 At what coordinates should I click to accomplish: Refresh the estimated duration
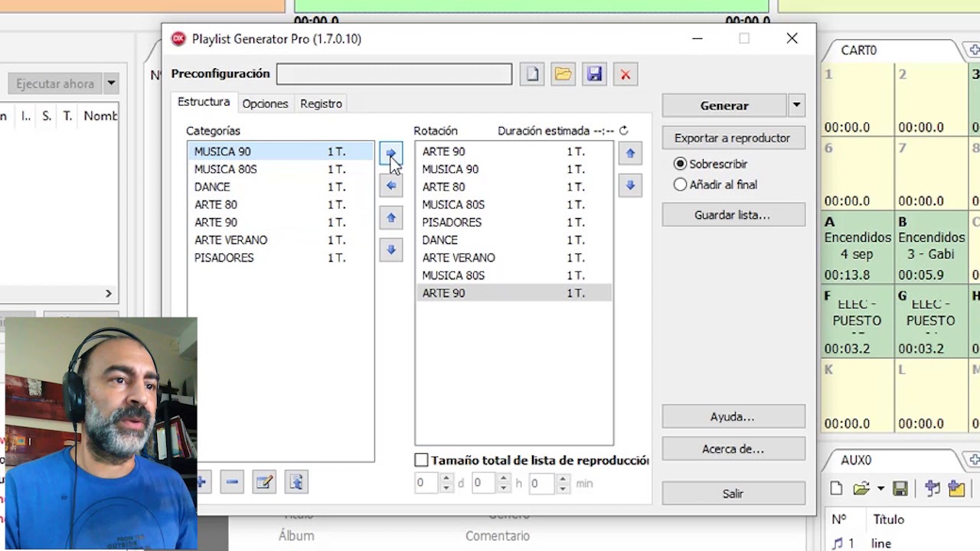pyautogui.click(x=623, y=131)
